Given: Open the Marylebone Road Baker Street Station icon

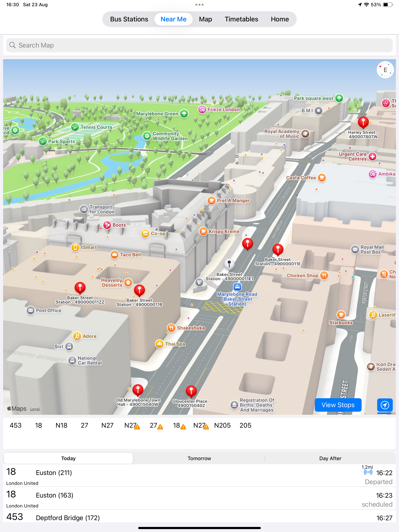Looking at the screenshot, I should [237, 287].
